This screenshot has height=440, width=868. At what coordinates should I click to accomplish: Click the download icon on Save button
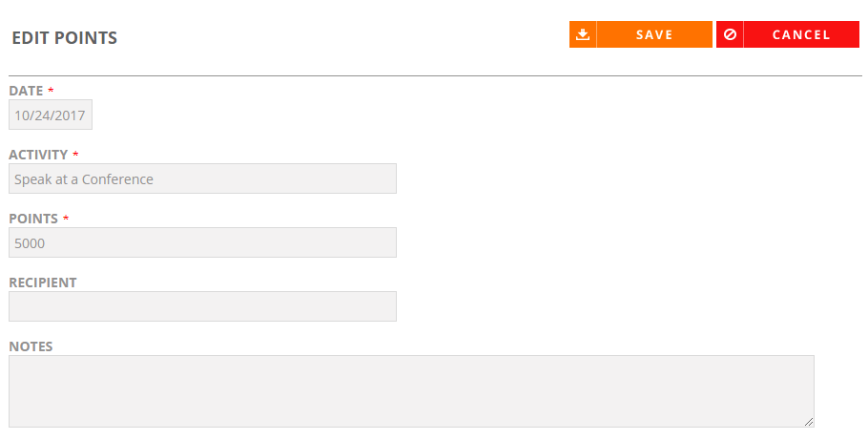point(583,34)
